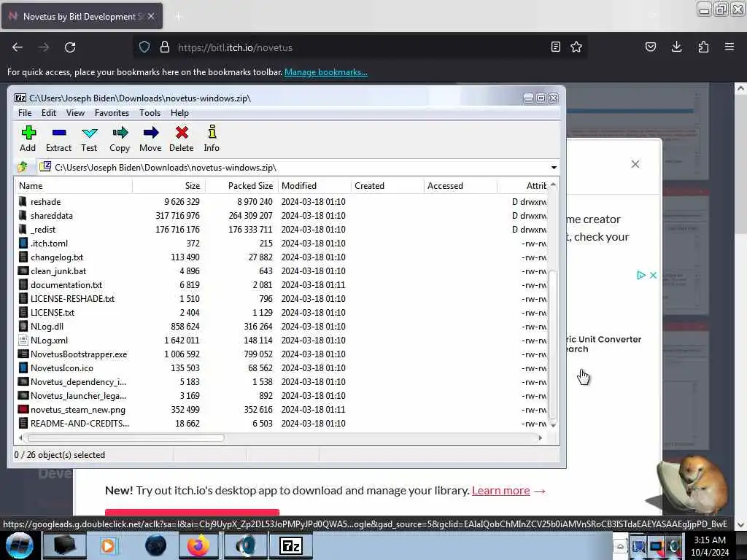The image size is (747, 560).
Task: Close the advertisement with X icon
Action: pyautogui.click(x=653, y=275)
